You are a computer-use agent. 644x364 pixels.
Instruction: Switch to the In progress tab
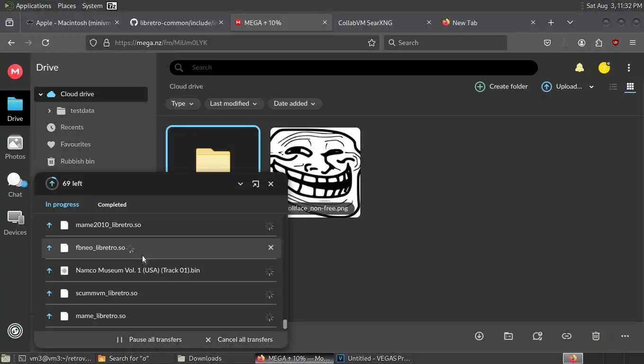click(62, 205)
